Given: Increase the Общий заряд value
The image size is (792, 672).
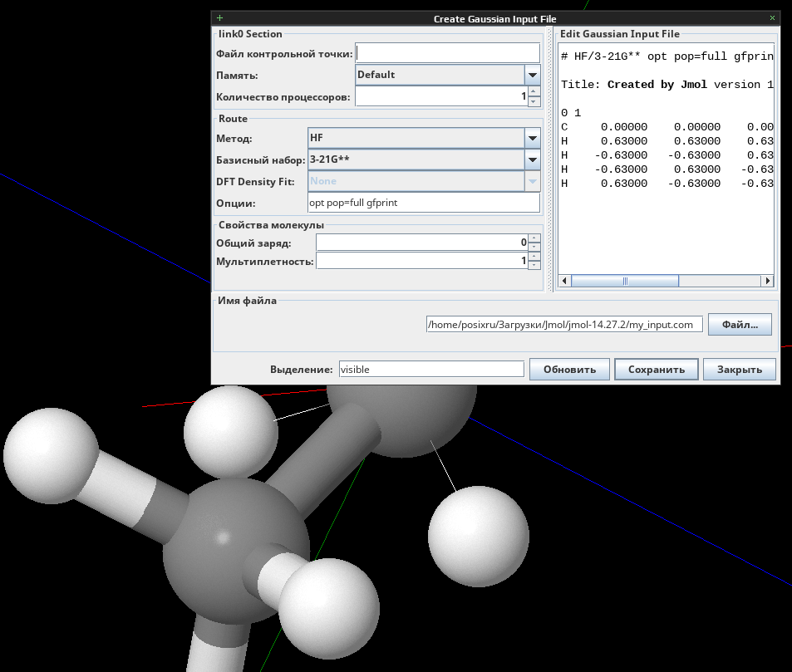Looking at the screenshot, I should [534, 238].
